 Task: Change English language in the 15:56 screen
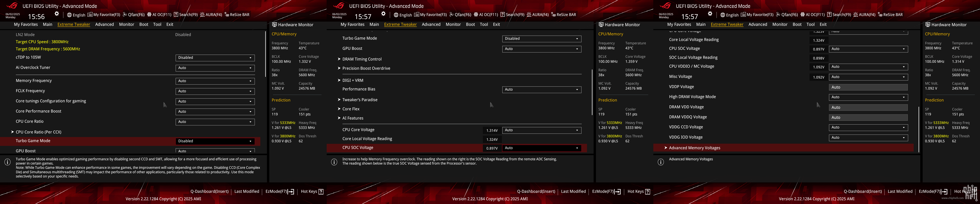pyautogui.click(x=76, y=15)
